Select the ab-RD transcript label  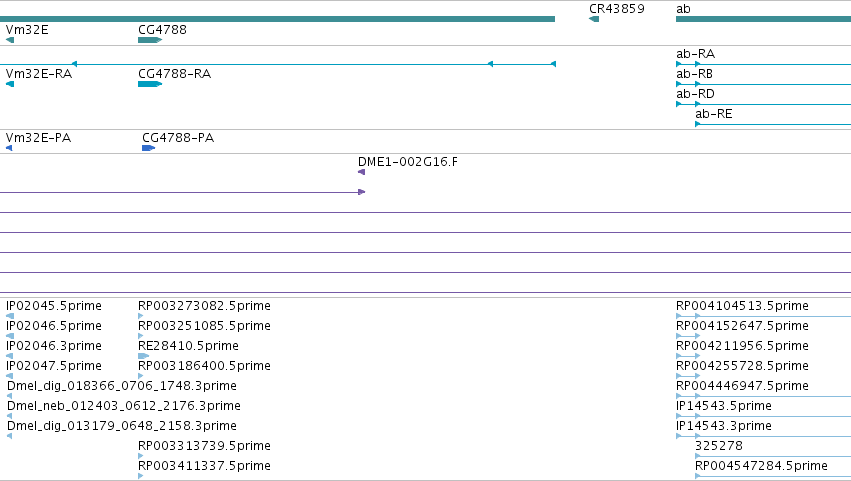click(695, 94)
